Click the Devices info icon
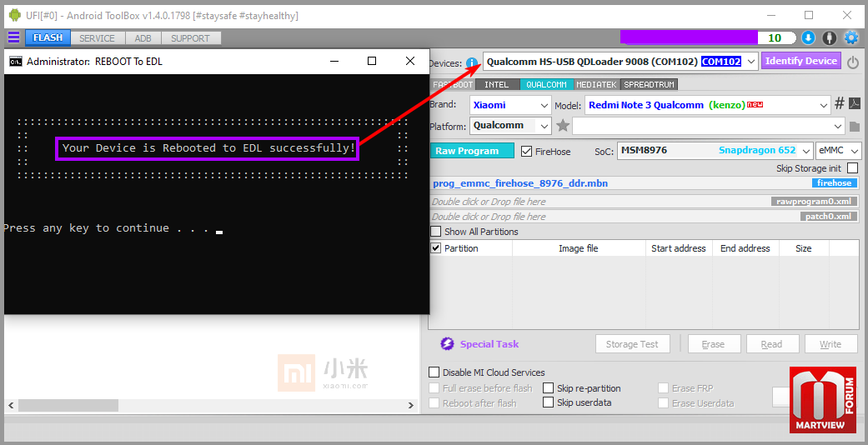The width and height of the screenshot is (868, 445). 472,63
